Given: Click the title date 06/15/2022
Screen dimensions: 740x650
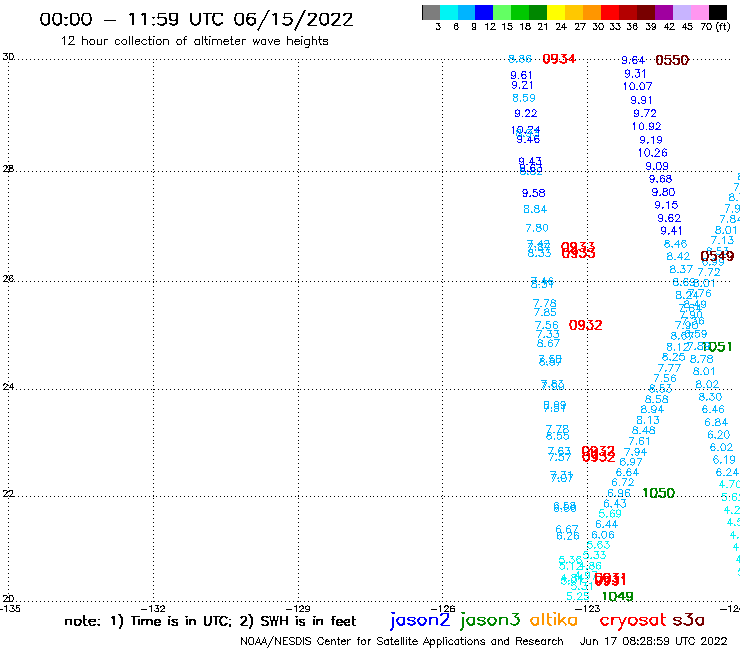Looking at the screenshot, I should point(293,20).
